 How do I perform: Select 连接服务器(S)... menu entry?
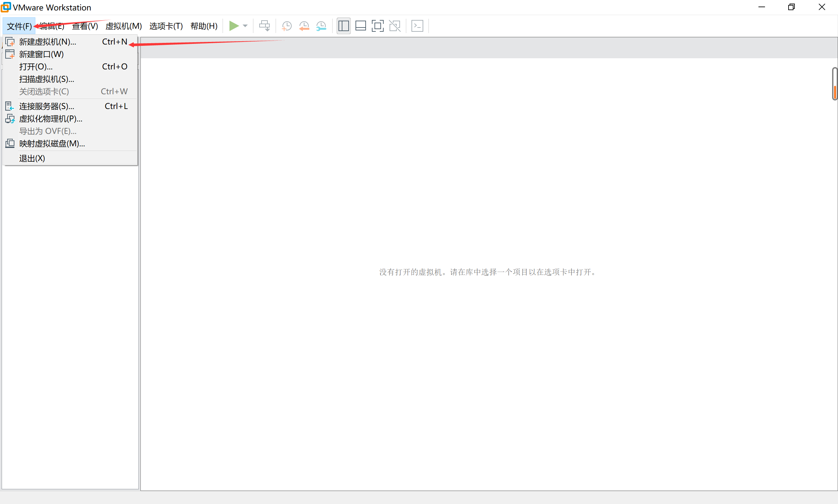[70, 106]
